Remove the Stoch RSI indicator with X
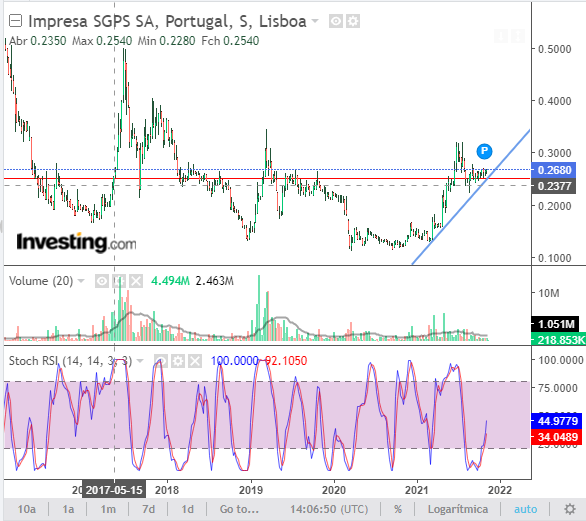 [195, 361]
